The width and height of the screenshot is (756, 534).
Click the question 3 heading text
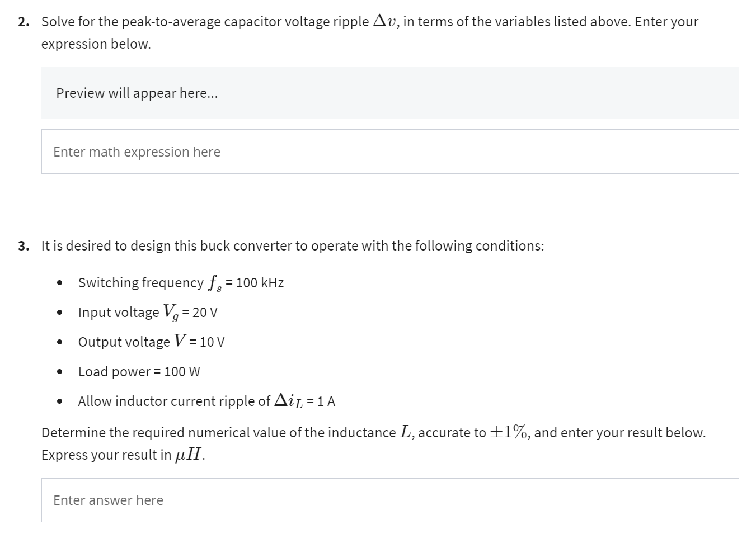pos(291,245)
